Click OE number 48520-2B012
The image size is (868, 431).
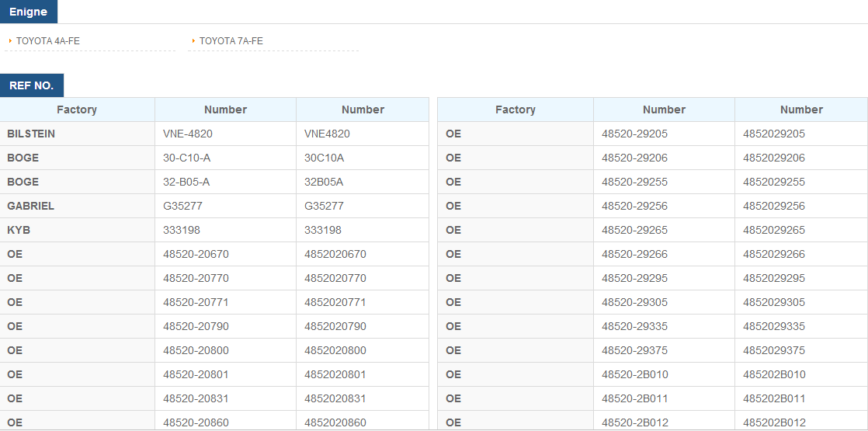(635, 422)
